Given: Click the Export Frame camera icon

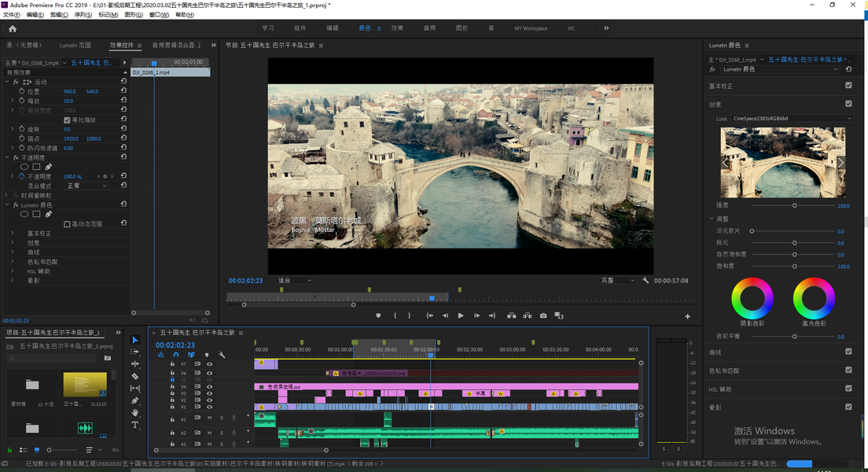Looking at the screenshot, I should pyautogui.click(x=543, y=315).
